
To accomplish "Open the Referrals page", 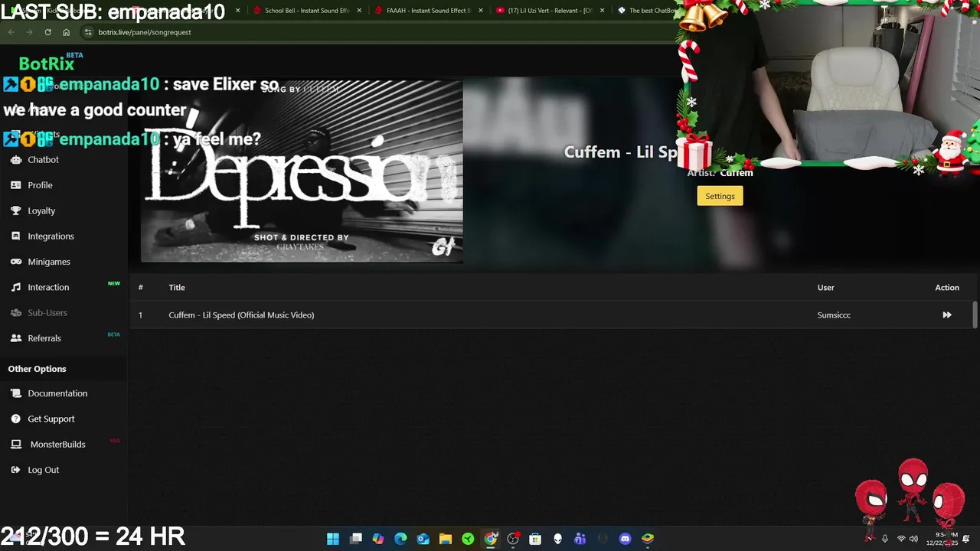I will point(44,338).
